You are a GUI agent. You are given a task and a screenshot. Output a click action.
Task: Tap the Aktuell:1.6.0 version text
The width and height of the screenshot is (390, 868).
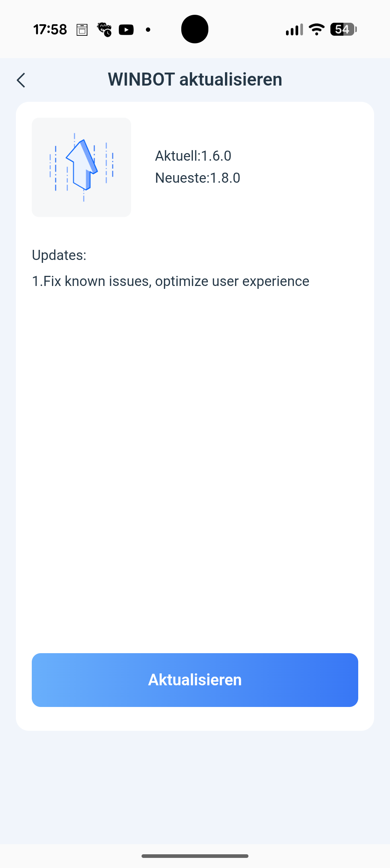click(x=193, y=156)
